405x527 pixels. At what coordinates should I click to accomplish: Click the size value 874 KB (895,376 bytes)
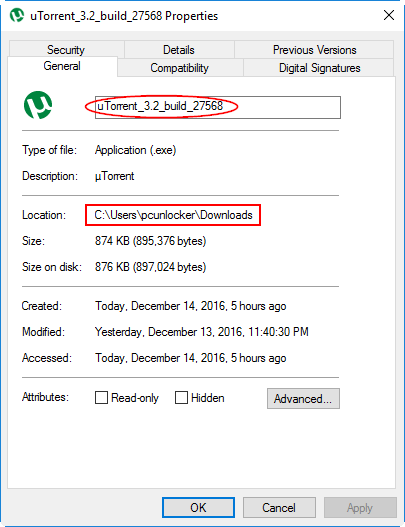[x=150, y=241]
